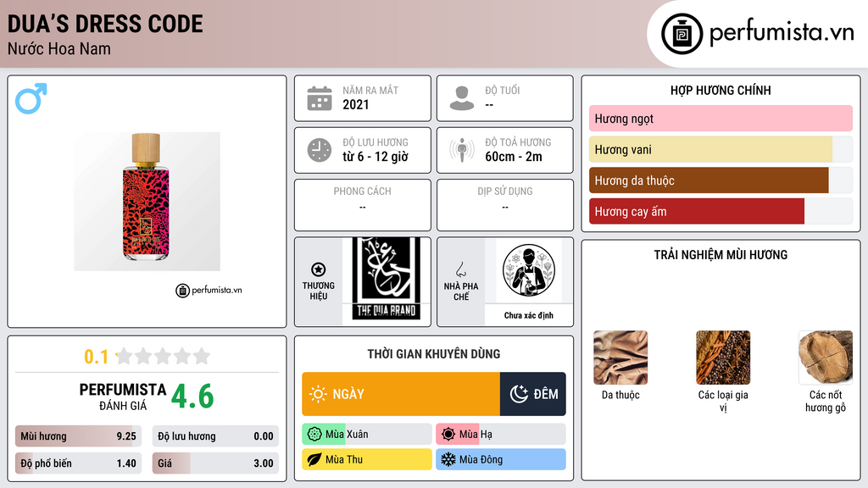Click the Trải nghiệm mùi hương heading
Image resolution: width=868 pixels, height=488 pixels.
tap(721, 255)
